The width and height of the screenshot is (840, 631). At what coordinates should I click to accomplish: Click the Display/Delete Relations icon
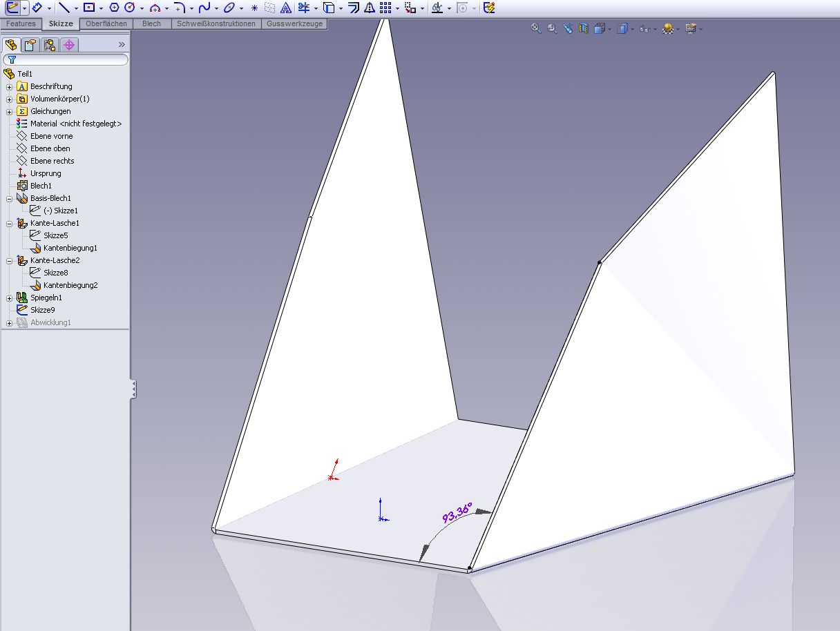tap(437, 8)
